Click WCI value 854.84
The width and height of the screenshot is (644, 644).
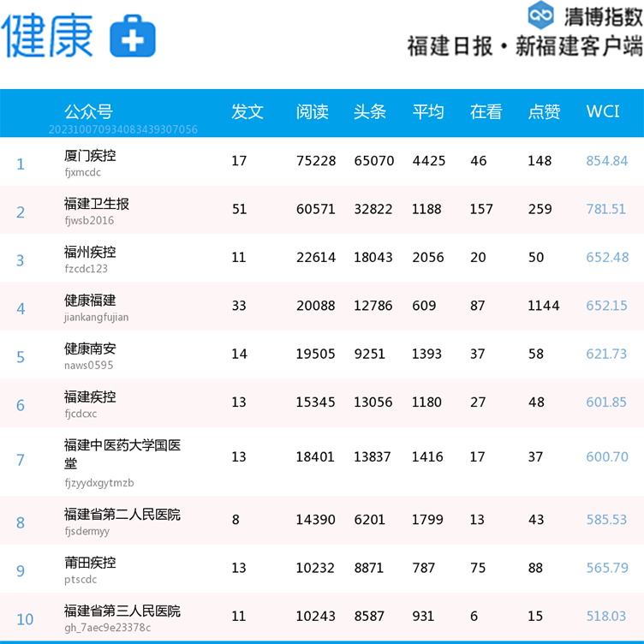pyautogui.click(x=607, y=161)
